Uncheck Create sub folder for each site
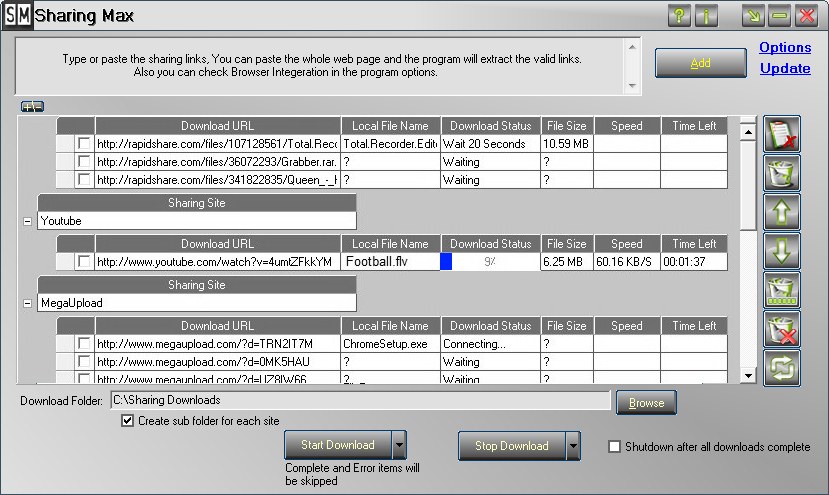Viewport: 829px width, 495px height. (127, 421)
